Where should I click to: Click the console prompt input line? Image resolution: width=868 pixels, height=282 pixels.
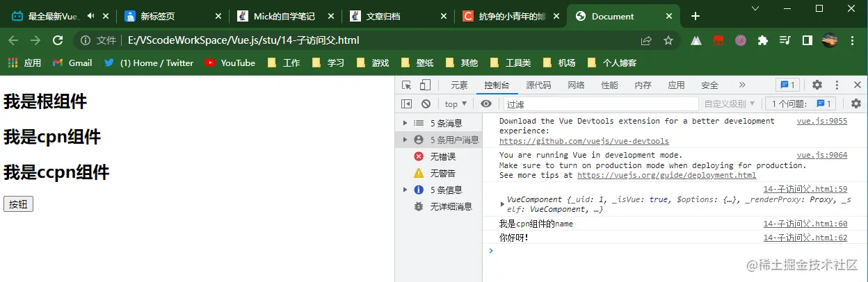point(675,251)
